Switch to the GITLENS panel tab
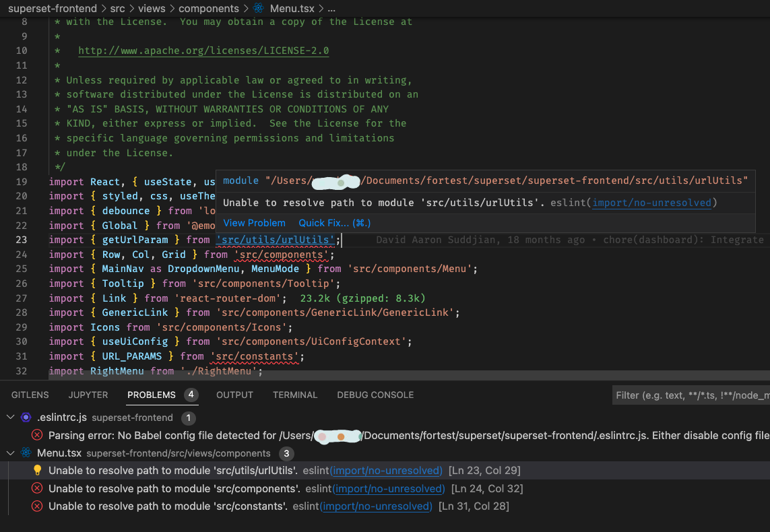The image size is (770, 532). [x=30, y=395]
